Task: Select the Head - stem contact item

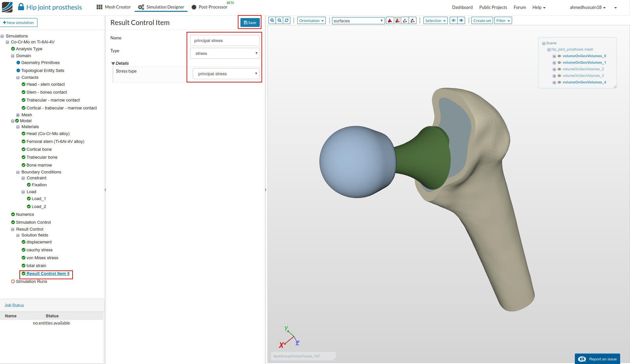Action: click(46, 84)
